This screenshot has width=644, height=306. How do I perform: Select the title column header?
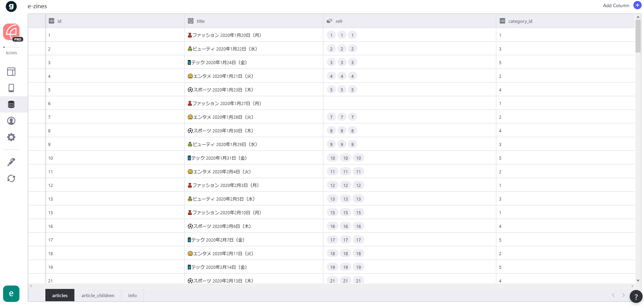pyautogui.click(x=254, y=21)
